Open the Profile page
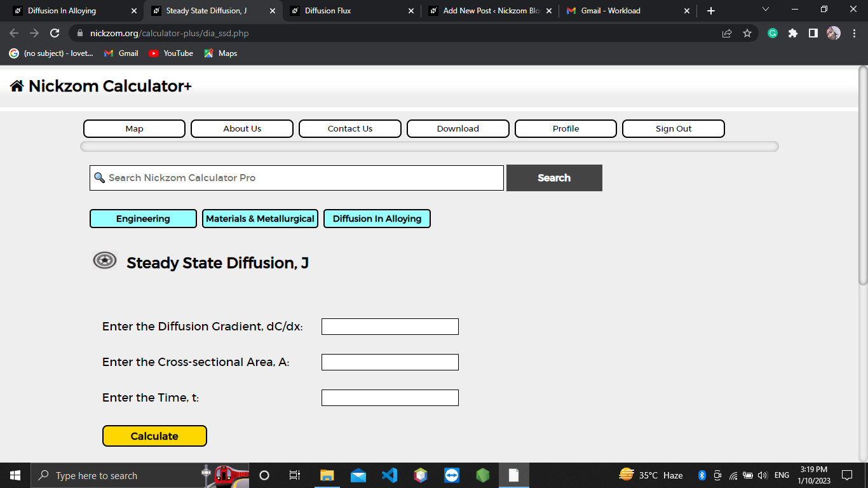Viewport: 868px width, 488px height. click(566, 128)
